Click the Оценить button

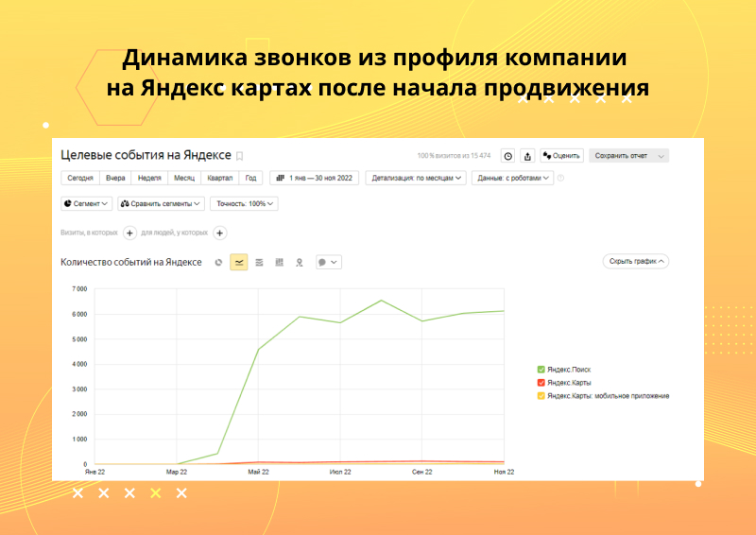pyautogui.click(x=561, y=156)
